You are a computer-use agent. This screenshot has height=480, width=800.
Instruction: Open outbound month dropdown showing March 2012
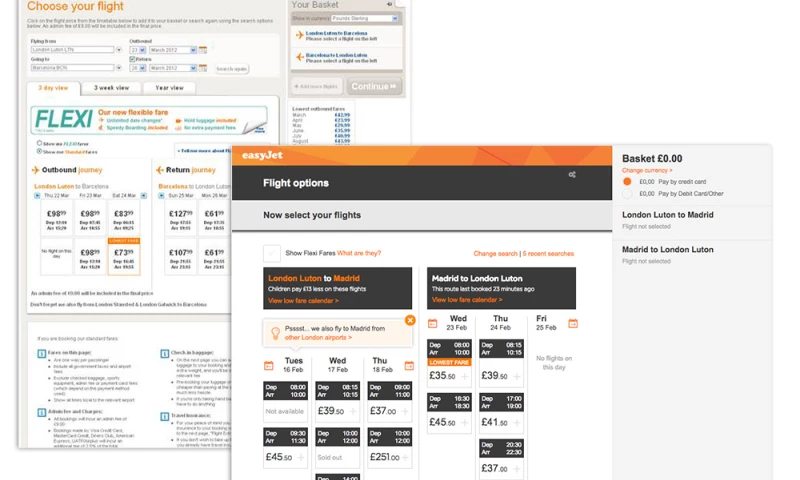(x=172, y=50)
